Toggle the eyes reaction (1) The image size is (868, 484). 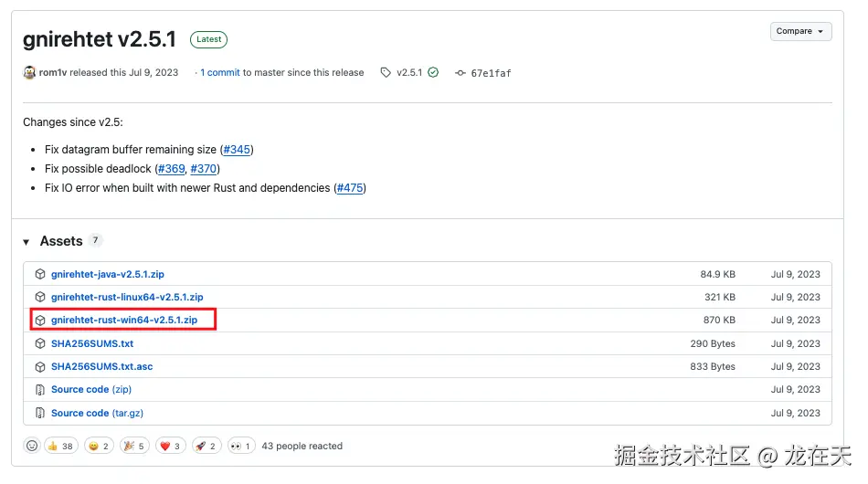(241, 446)
